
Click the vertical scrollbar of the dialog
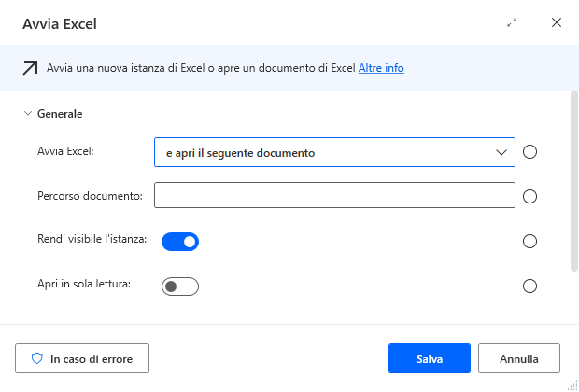[x=573, y=181]
